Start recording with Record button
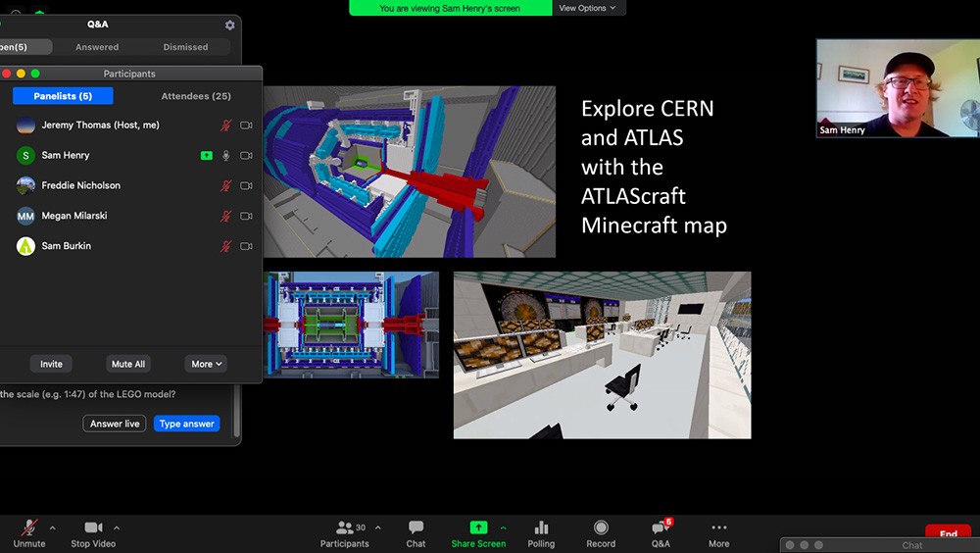980x553 pixels. (601, 534)
